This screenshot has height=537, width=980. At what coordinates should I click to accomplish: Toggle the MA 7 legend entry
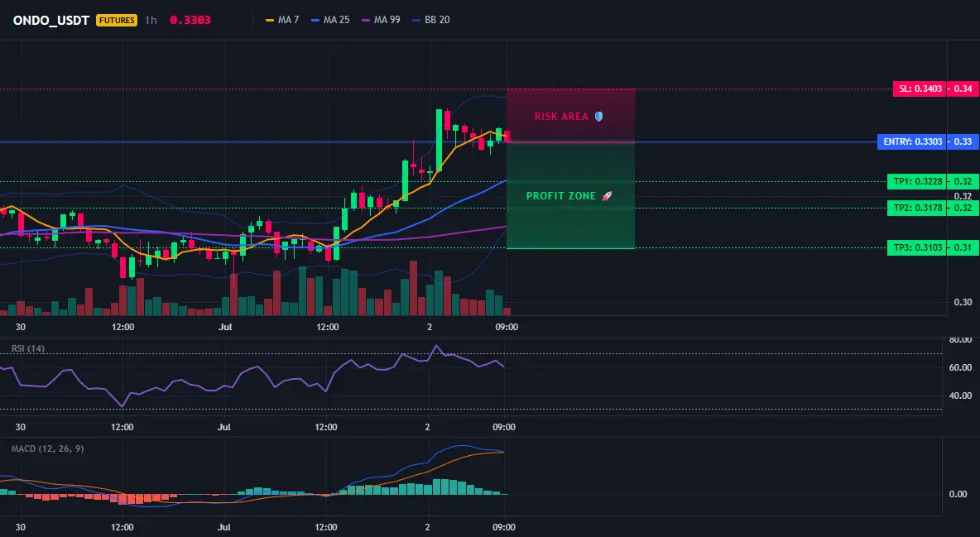click(282, 20)
